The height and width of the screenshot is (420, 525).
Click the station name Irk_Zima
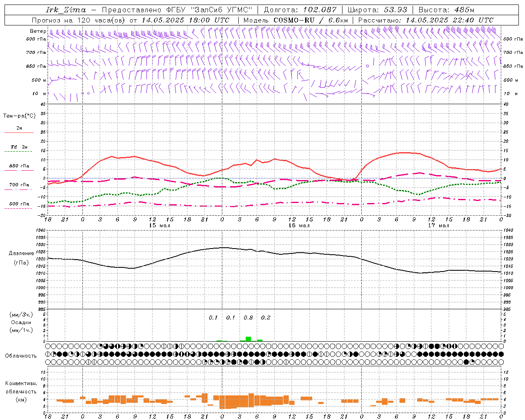(x=66, y=10)
